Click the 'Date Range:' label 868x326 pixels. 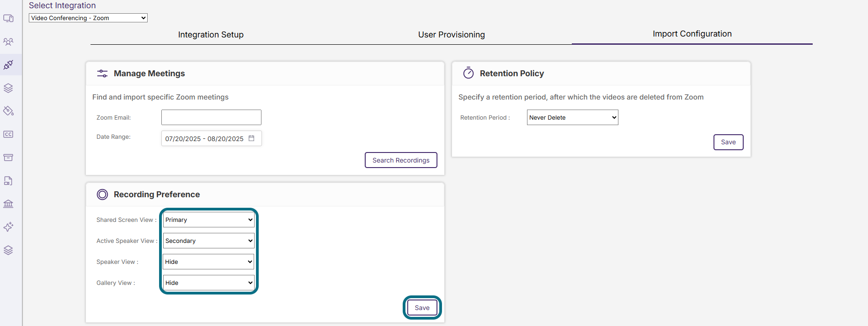click(113, 137)
